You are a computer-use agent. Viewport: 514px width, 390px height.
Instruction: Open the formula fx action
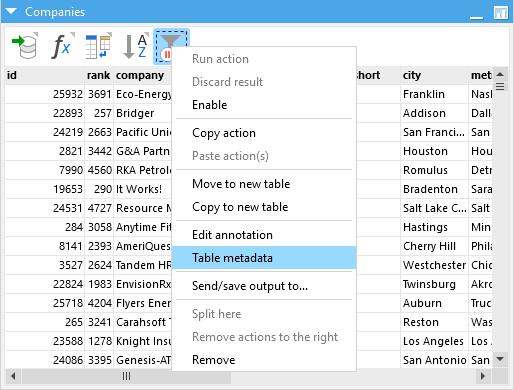62,46
